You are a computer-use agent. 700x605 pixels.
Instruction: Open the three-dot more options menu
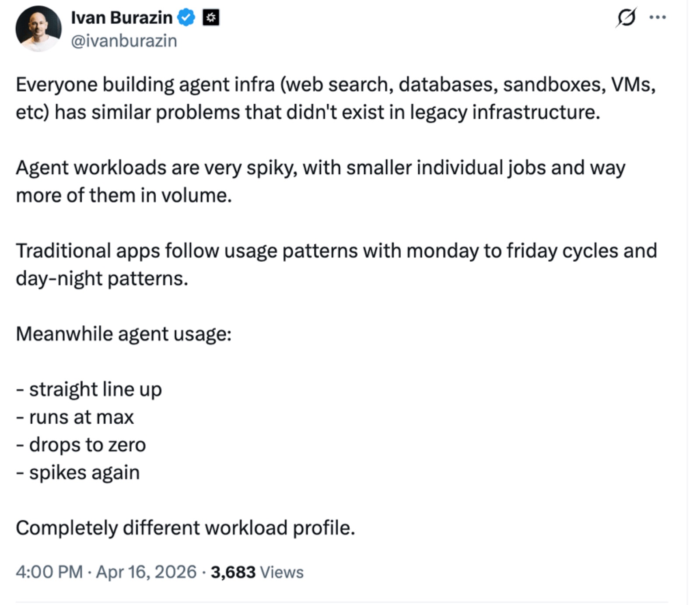(x=658, y=18)
